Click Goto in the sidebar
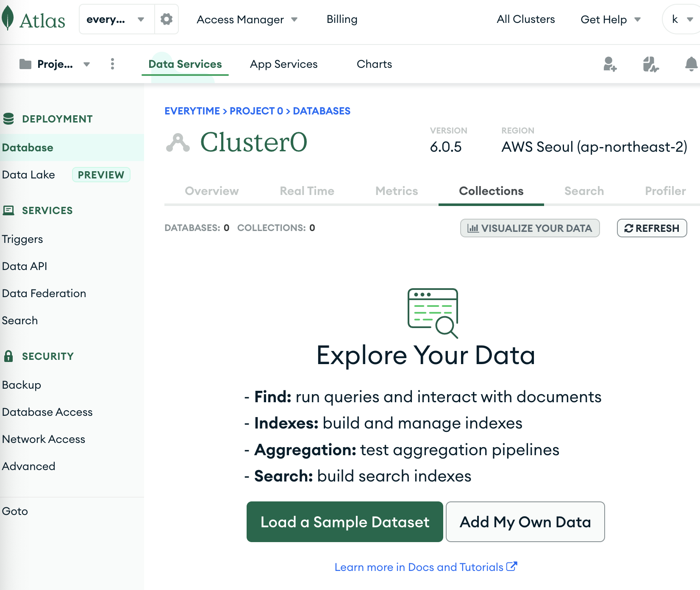This screenshot has height=590, width=700. tap(15, 511)
